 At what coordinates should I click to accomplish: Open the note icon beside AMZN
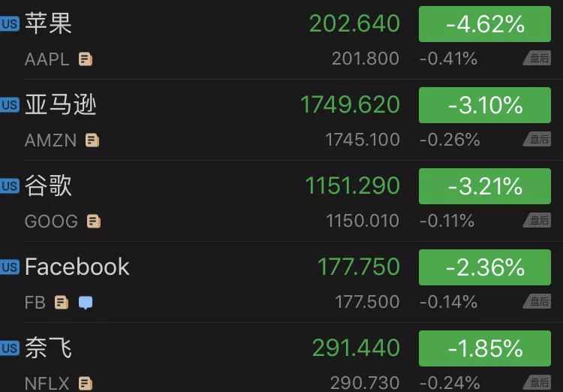coord(92,140)
